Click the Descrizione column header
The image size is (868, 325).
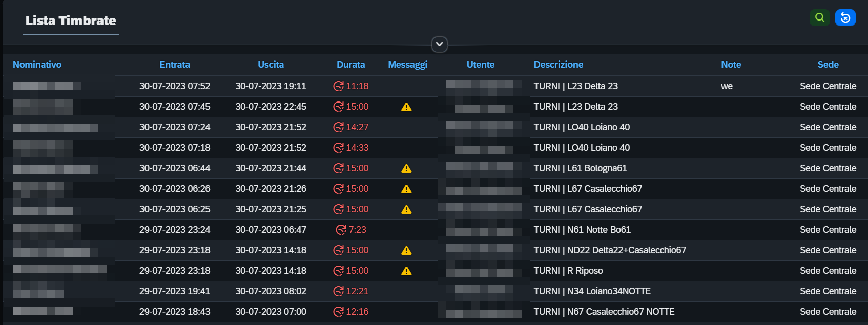coord(559,65)
